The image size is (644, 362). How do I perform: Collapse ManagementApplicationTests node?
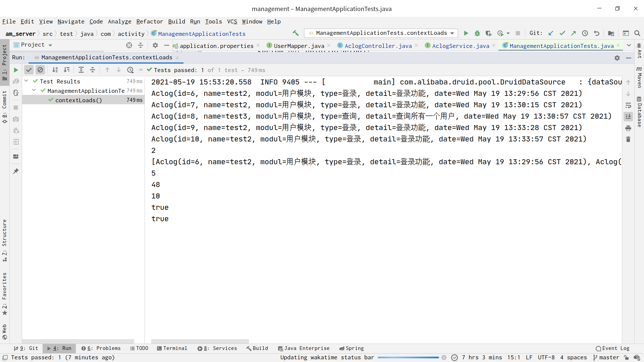34,90
